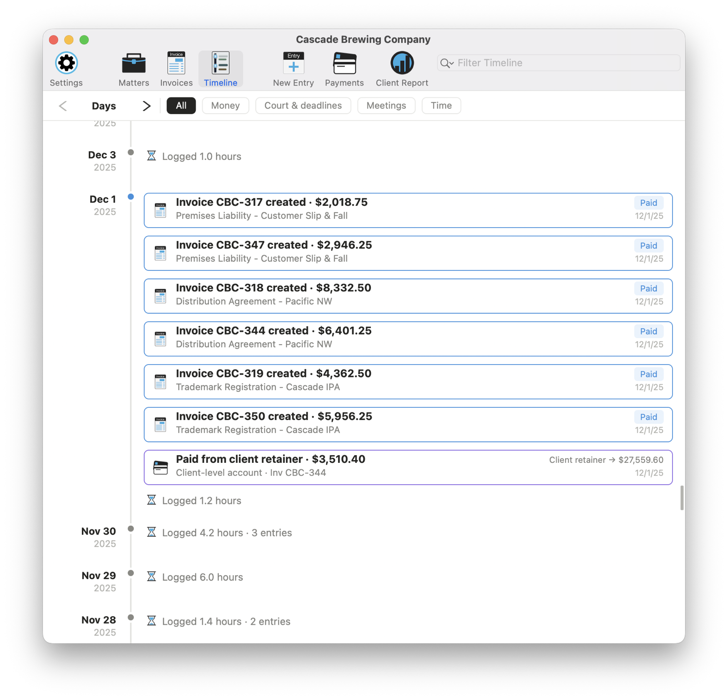Open Invoice CBC-319 created entry
This screenshot has width=728, height=700.
tap(408, 381)
